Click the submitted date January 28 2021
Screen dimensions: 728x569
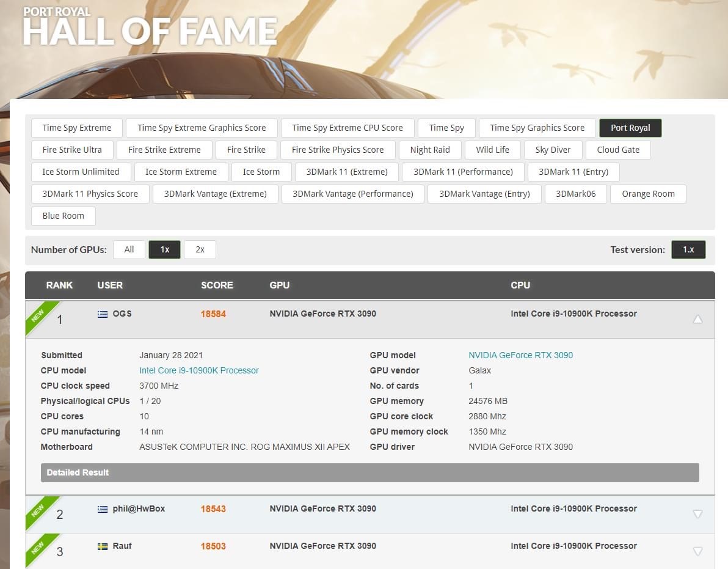coord(171,355)
